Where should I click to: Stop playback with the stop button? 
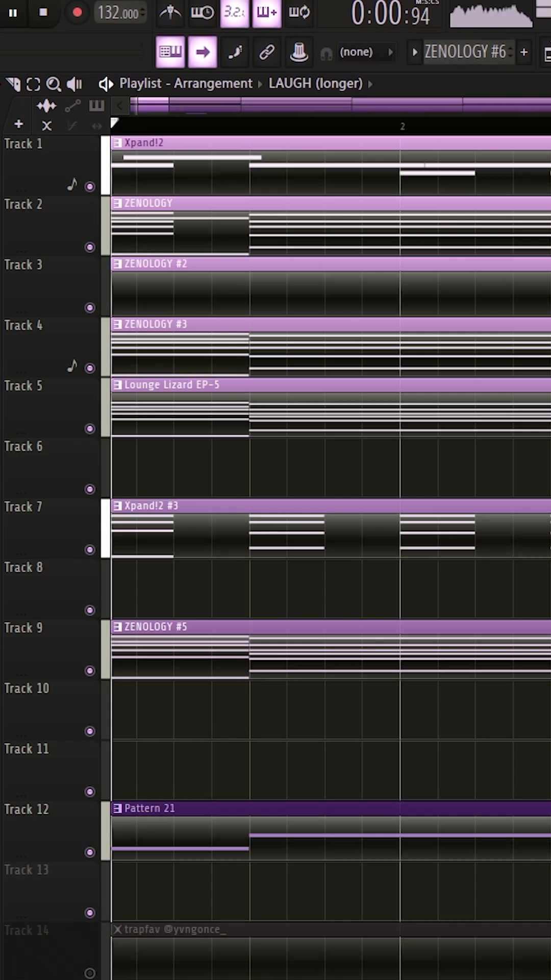43,12
